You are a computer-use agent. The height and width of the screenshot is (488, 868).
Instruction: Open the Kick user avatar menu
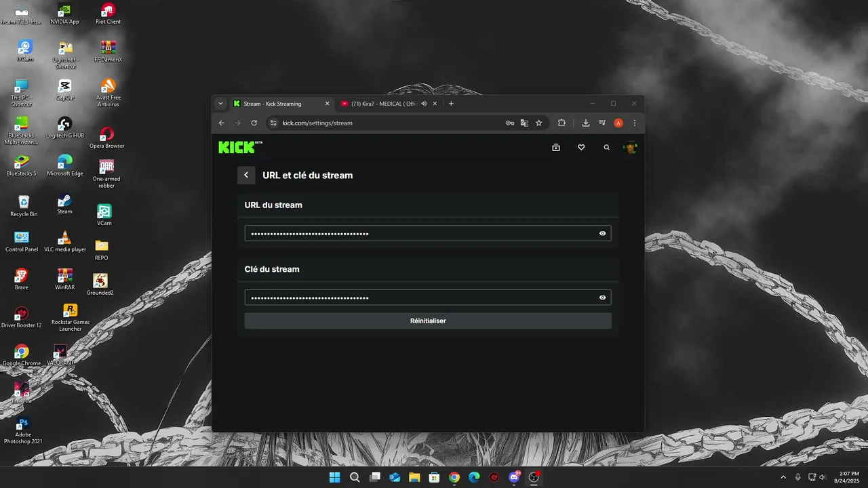(x=631, y=147)
